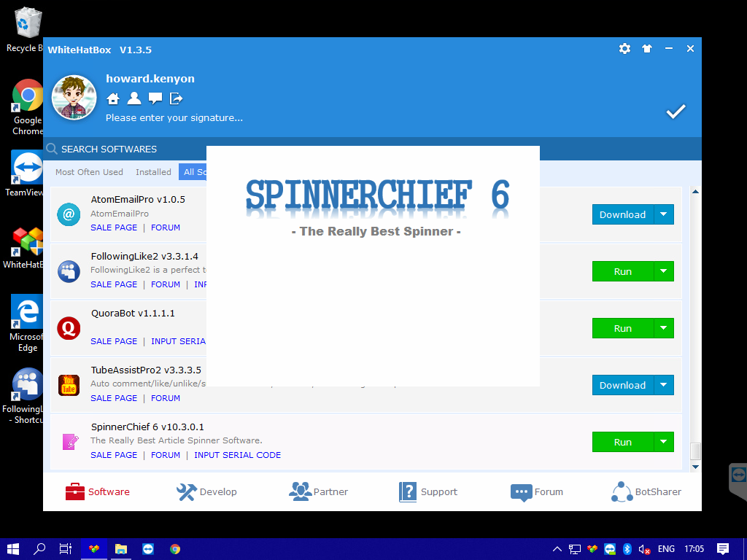Confirm signature with the white checkmark
This screenshot has width=747, height=560.
tap(676, 112)
